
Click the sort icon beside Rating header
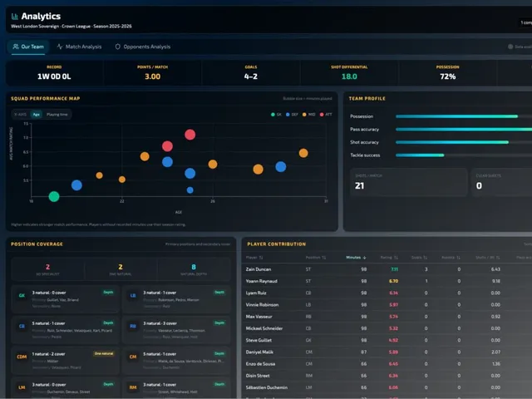pos(396,258)
